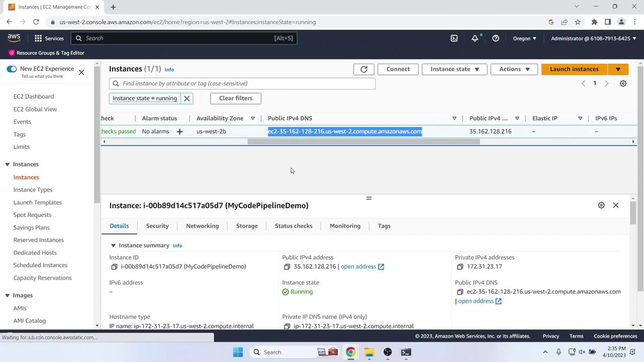Switch to the Monitoring tab
644x362 pixels.
(345, 226)
